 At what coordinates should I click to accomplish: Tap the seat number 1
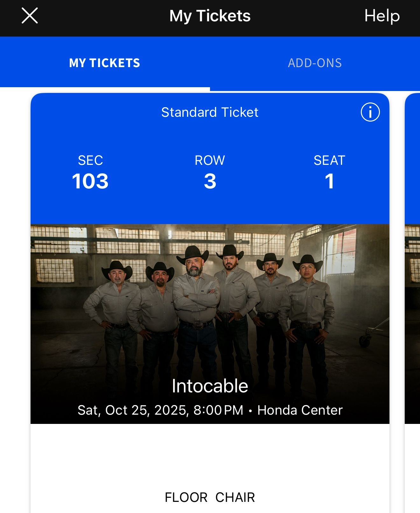coord(329,181)
